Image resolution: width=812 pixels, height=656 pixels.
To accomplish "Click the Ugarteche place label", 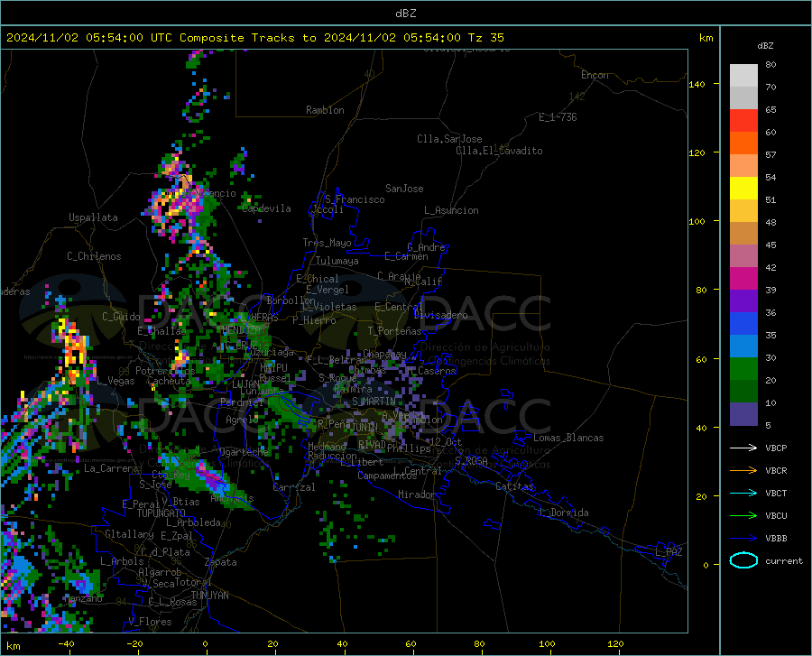I will coord(244,452).
